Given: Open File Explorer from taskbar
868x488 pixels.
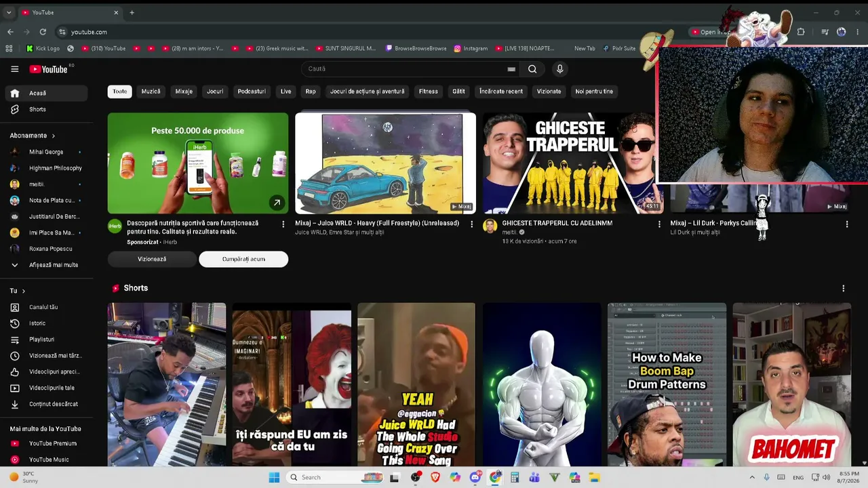Looking at the screenshot, I should tap(594, 477).
